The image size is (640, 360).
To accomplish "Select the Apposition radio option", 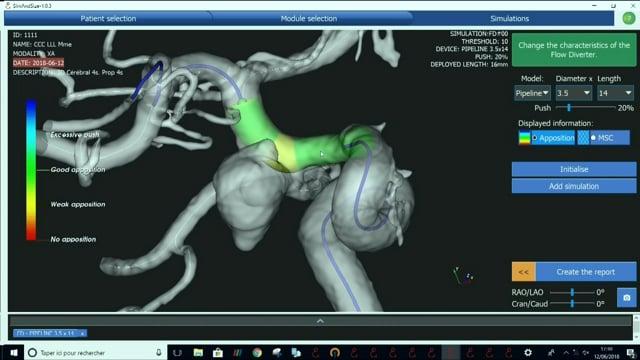I will click(x=534, y=138).
